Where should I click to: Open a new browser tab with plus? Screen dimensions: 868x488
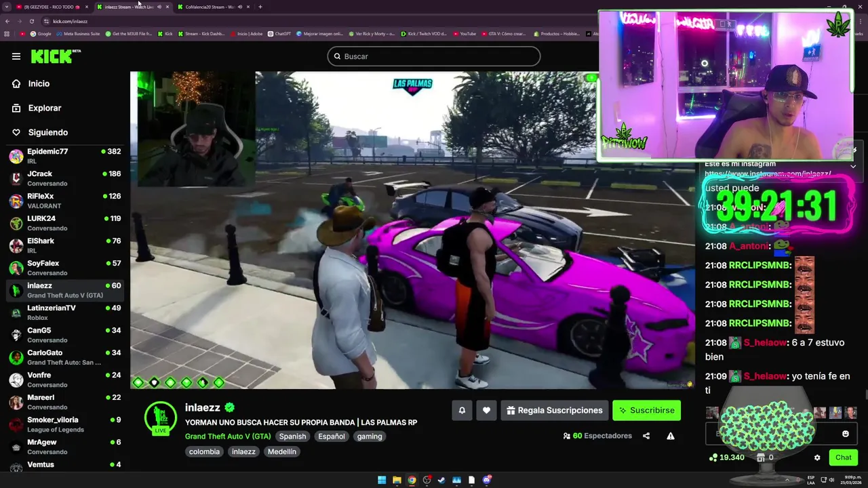tap(260, 7)
